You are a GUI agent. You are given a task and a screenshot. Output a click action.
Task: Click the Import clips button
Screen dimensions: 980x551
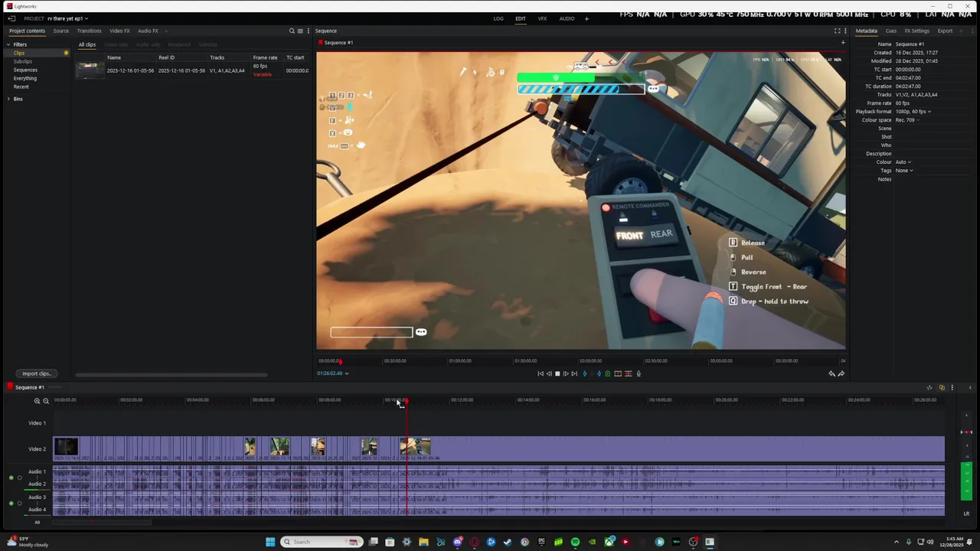pyautogui.click(x=37, y=373)
